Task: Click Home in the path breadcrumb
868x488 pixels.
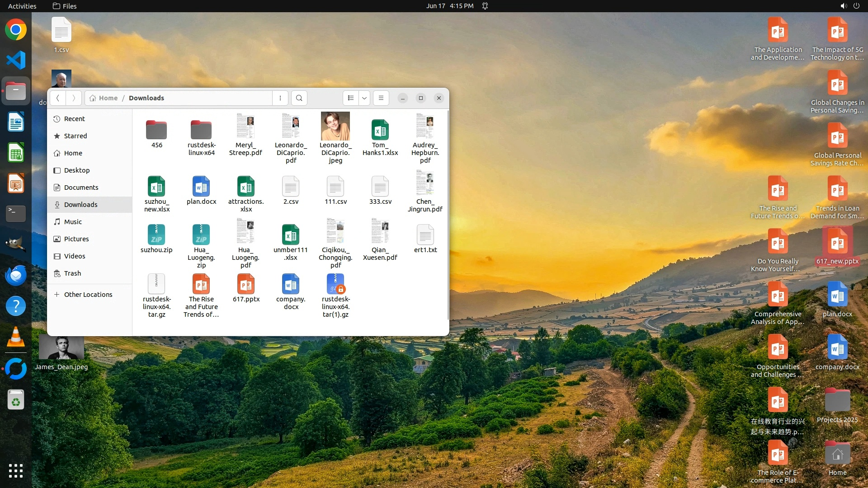Action: (x=104, y=98)
